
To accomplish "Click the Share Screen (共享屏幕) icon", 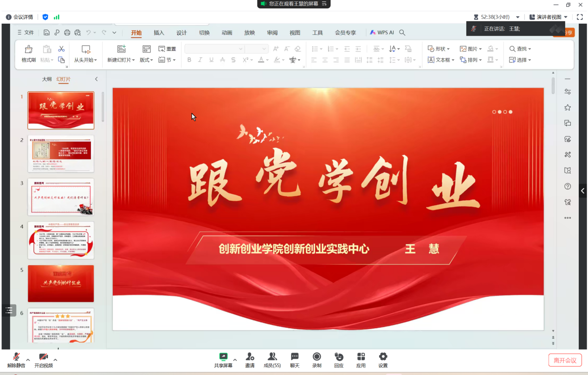I will pos(223,356).
